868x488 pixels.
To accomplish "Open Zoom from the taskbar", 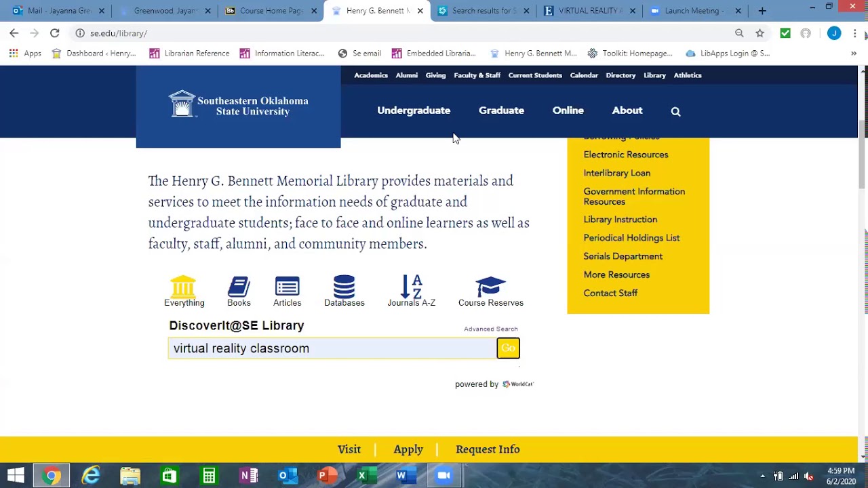I will (443, 476).
